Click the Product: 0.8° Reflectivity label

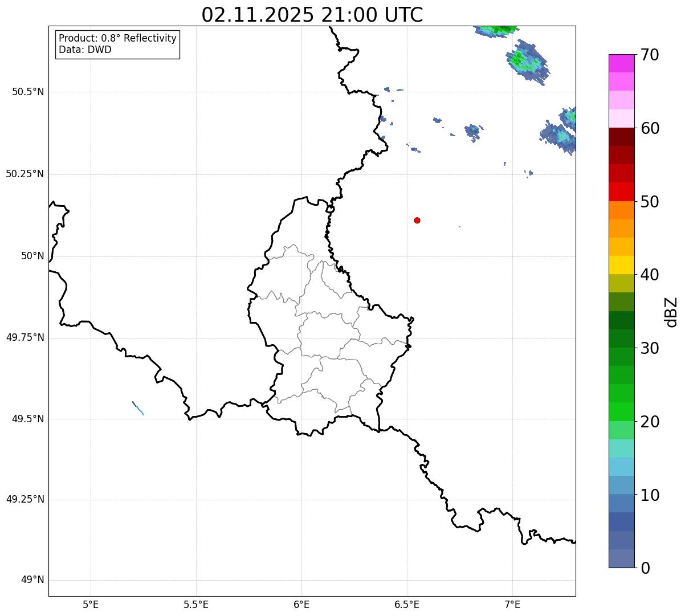(x=118, y=38)
